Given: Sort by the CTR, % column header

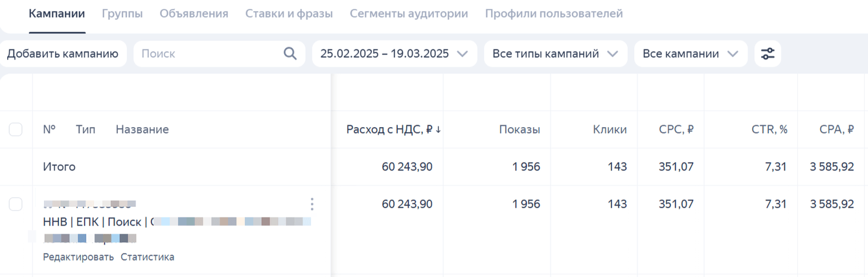Looking at the screenshot, I should [770, 130].
